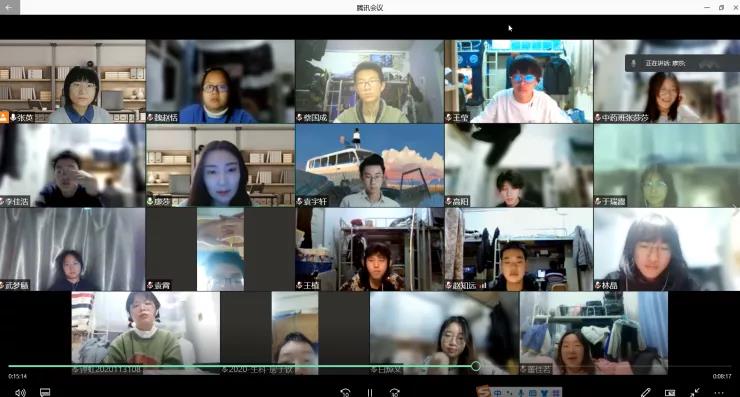Screen dimensions: 740x397
Task: Open the subtitles and captions menu
Action: point(45,392)
